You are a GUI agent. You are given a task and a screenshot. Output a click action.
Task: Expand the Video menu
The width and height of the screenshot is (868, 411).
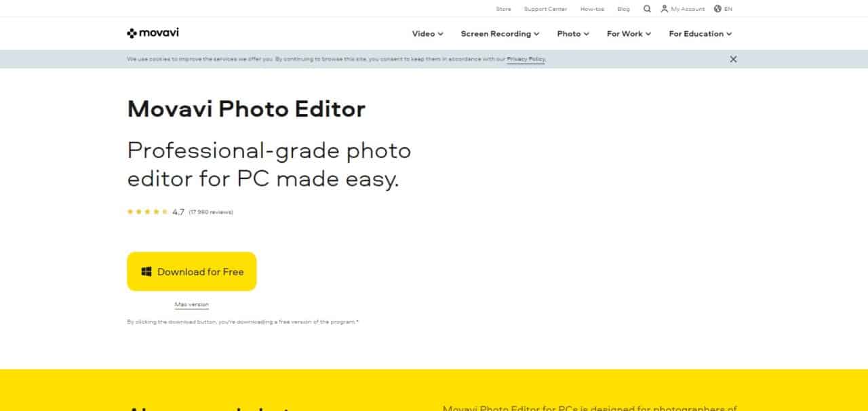tap(427, 33)
